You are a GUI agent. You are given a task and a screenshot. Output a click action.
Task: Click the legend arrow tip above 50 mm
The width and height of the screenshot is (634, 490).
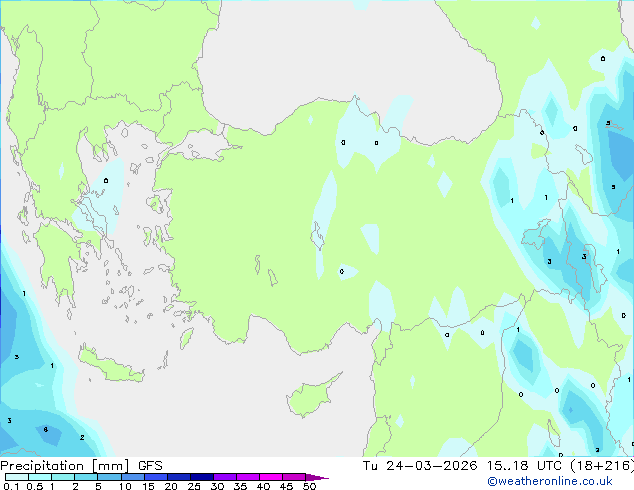click(317, 477)
